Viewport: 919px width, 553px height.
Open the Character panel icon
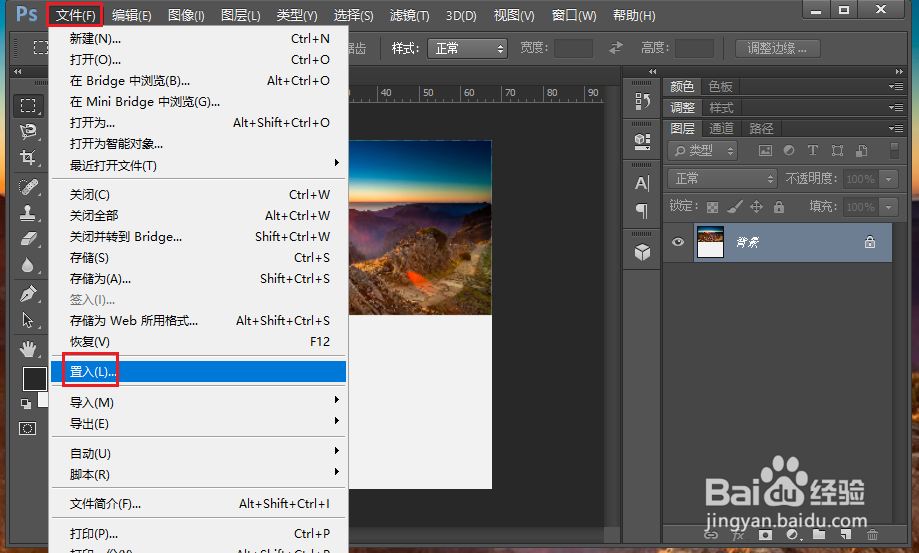click(x=642, y=183)
